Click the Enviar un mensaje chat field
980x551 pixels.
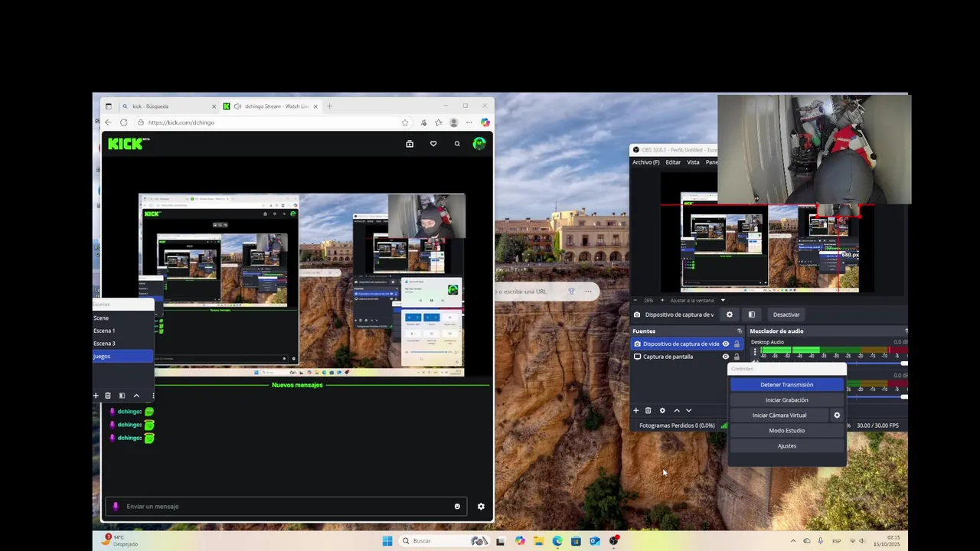coord(287,507)
